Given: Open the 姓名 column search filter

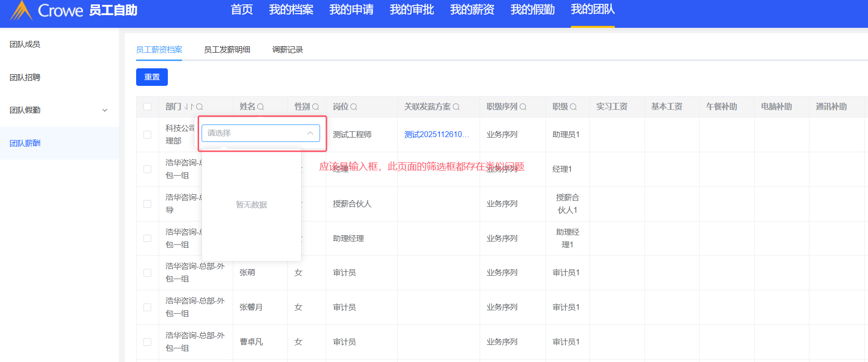Looking at the screenshot, I should coord(261,107).
